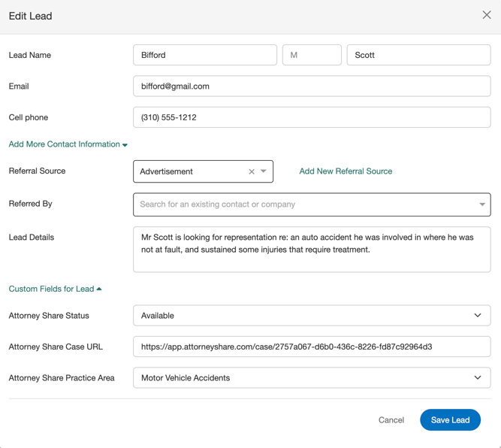The height and width of the screenshot is (448, 501).
Task: Close the Edit Lead dialog
Action: point(487,15)
